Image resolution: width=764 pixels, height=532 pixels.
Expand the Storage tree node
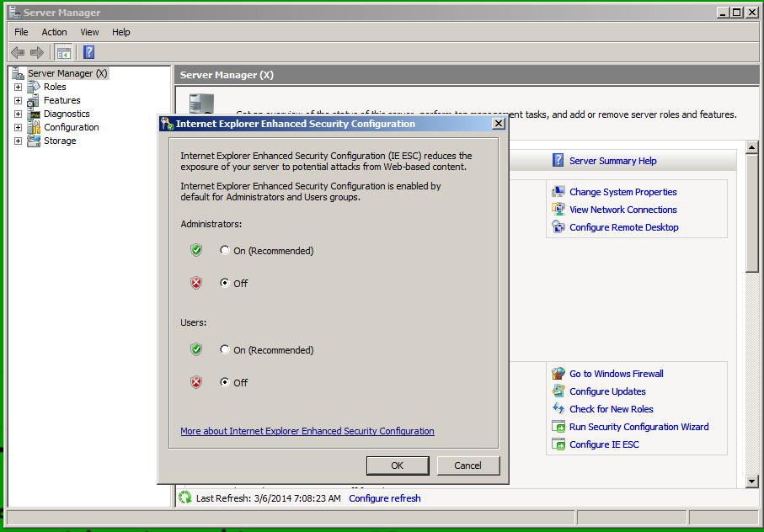tap(18, 141)
